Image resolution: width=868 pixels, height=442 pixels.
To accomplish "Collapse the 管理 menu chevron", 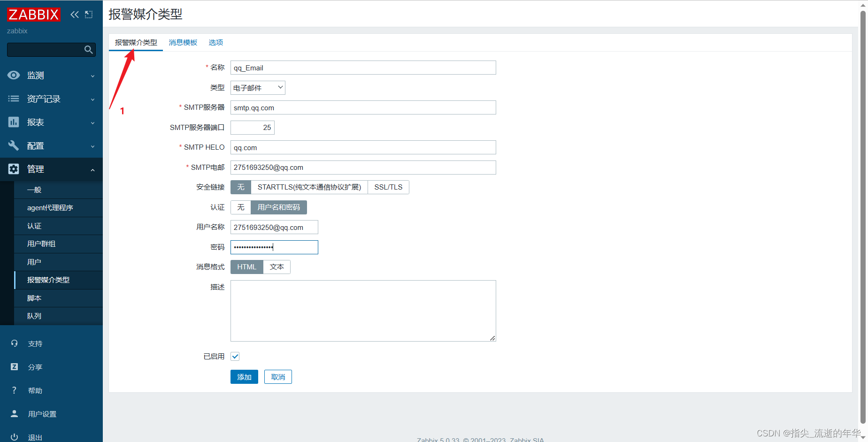I will pos(92,170).
